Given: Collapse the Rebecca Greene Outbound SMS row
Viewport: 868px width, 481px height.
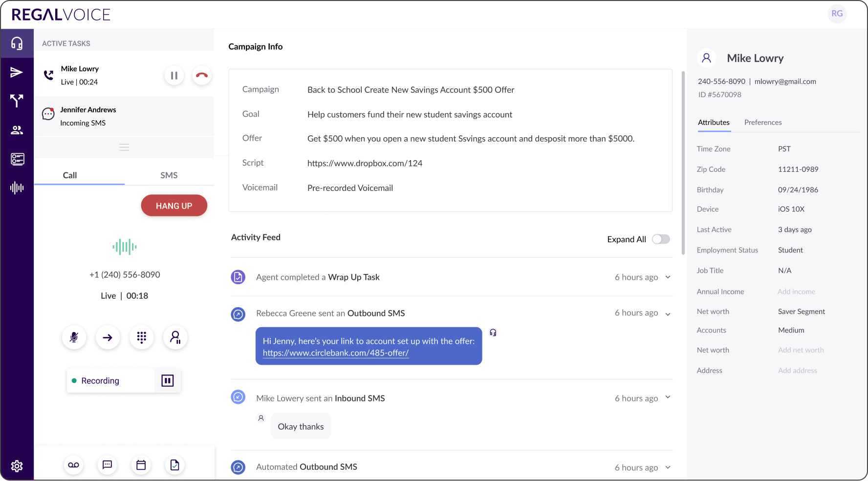Looking at the screenshot, I should pyautogui.click(x=668, y=314).
